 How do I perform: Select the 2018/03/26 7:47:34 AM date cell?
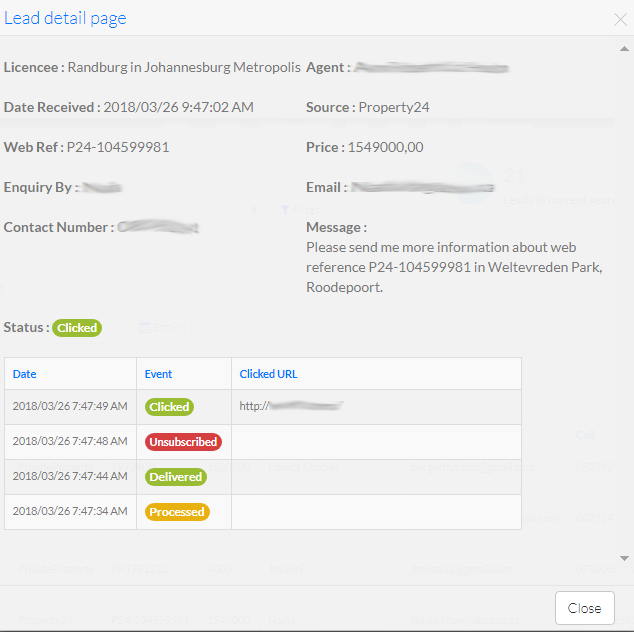coord(70,512)
